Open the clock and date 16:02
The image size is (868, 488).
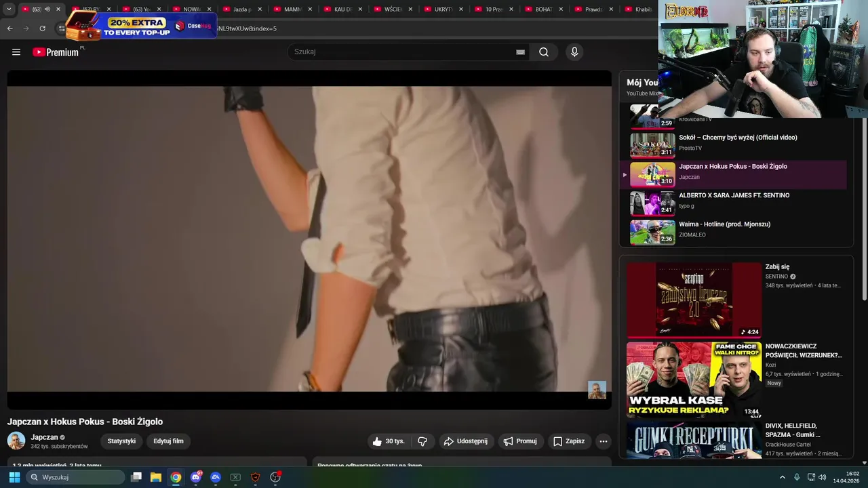(x=846, y=477)
